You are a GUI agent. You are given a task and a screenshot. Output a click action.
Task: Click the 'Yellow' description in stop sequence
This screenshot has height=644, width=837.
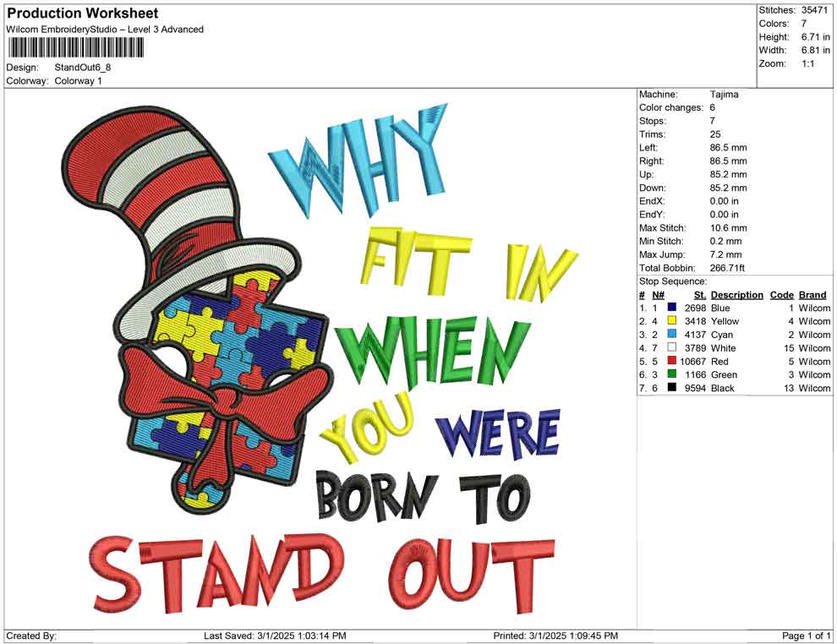725,321
